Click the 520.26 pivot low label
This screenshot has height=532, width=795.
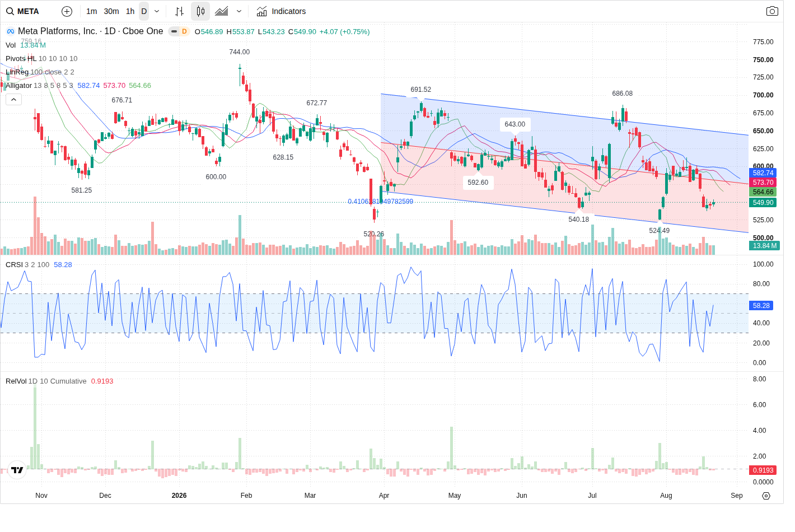[374, 234]
